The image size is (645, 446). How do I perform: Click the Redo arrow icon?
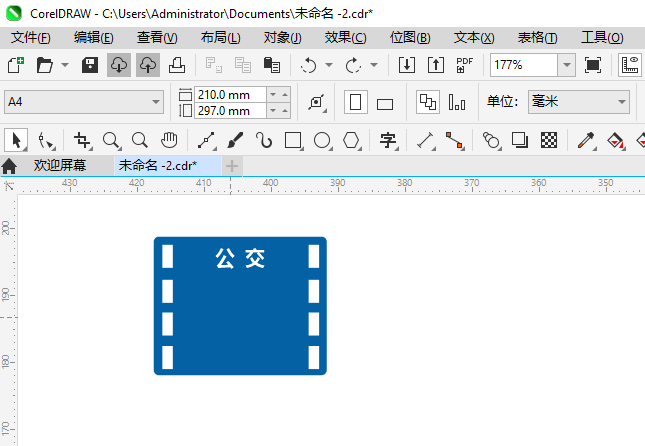[353, 65]
